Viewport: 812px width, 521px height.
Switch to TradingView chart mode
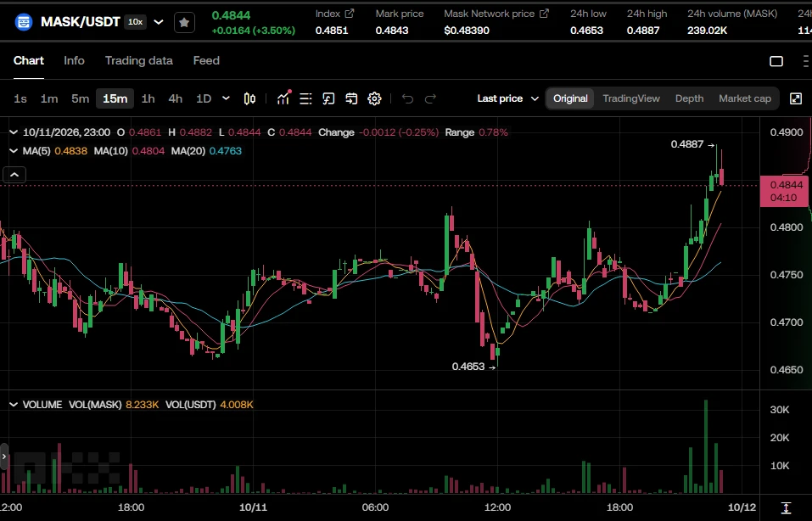tap(631, 98)
